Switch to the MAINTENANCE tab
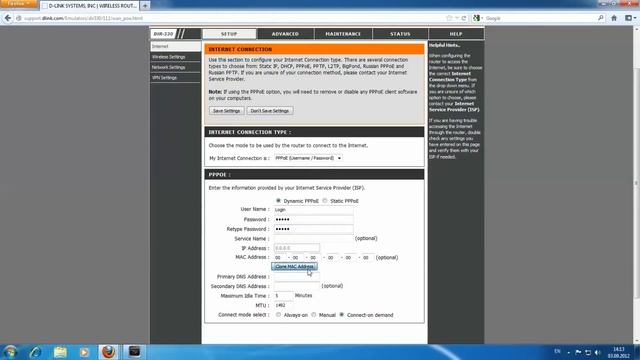640x360 pixels. (343, 34)
